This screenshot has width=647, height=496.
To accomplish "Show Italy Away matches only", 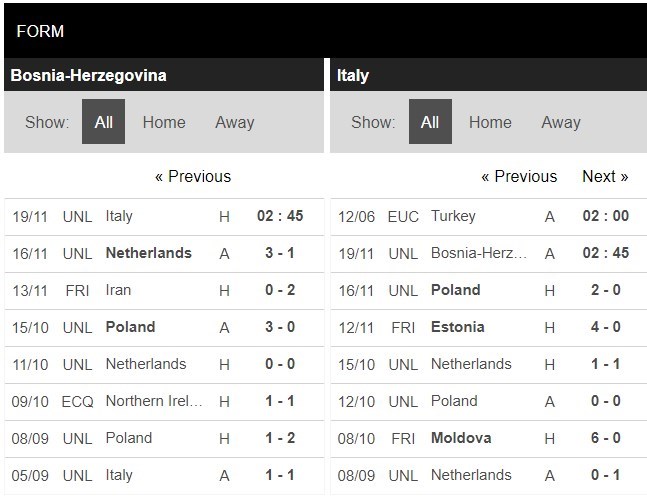I will tap(560, 122).
